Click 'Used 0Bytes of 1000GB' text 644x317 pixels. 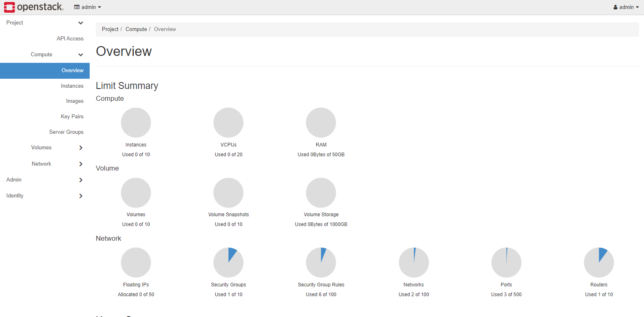tap(321, 224)
